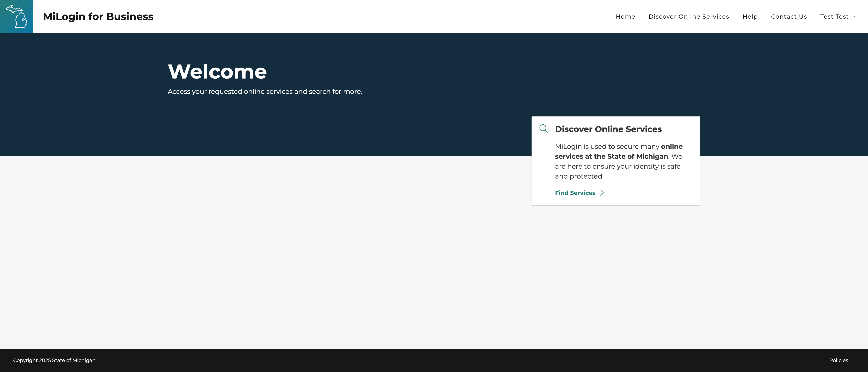Image resolution: width=868 pixels, height=372 pixels.
Task: Click the Discover Online Services card heading
Action: (x=608, y=129)
